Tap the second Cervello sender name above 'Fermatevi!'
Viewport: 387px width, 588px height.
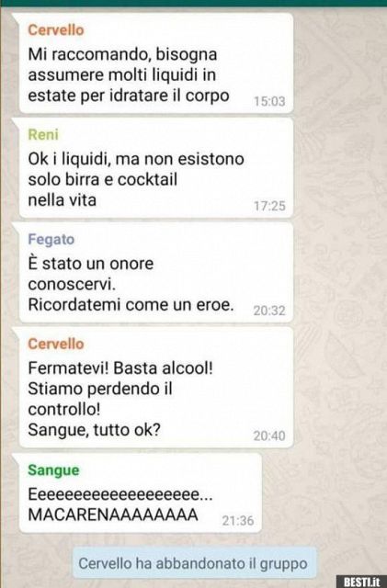pos(56,344)
